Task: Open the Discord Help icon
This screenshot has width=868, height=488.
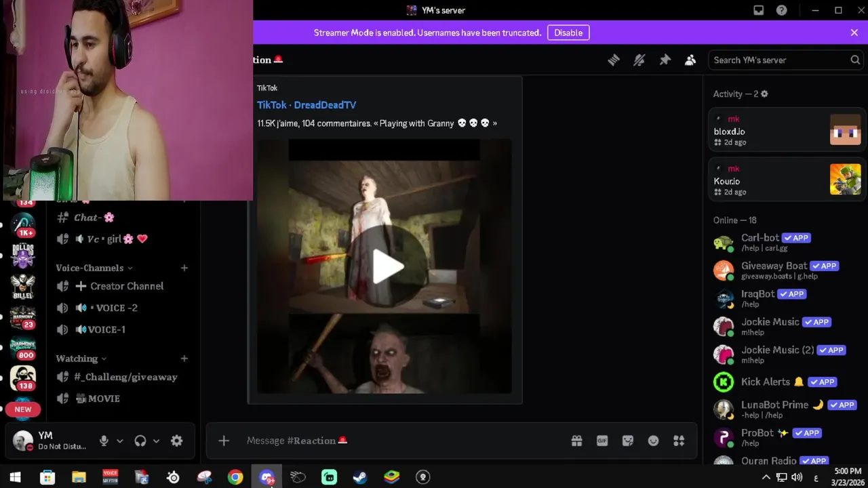Action: point(782,10)
